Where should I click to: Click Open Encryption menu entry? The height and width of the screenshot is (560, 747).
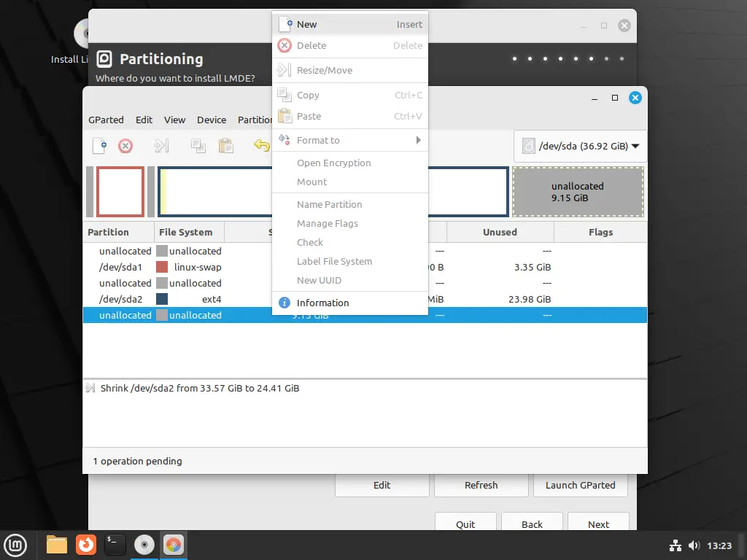(350, 163)
